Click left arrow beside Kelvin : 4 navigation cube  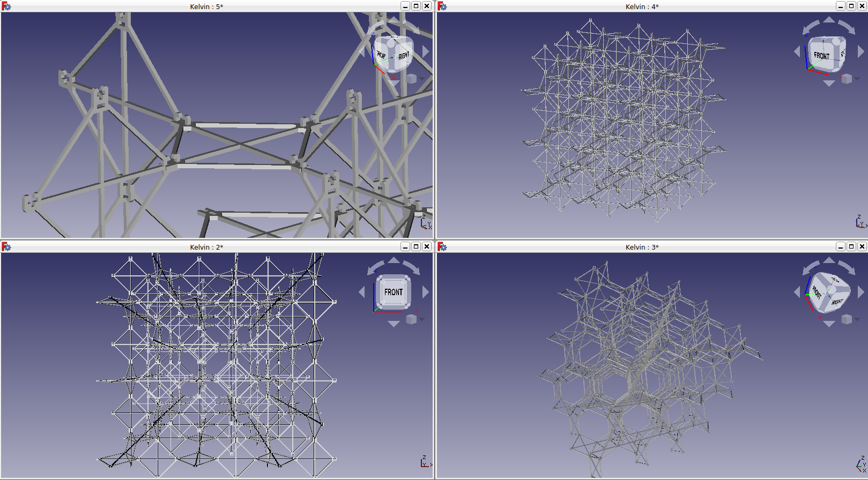tap(797, 51)
